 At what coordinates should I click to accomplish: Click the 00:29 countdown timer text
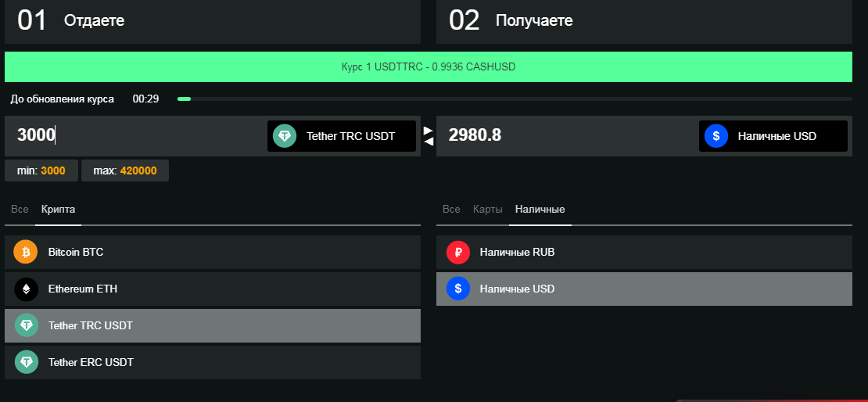point(145,99)
